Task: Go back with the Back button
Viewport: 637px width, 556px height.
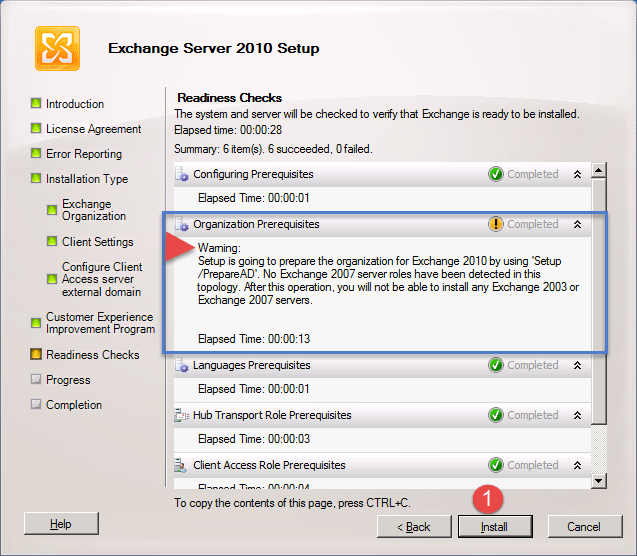Action: tap(414, 527)
